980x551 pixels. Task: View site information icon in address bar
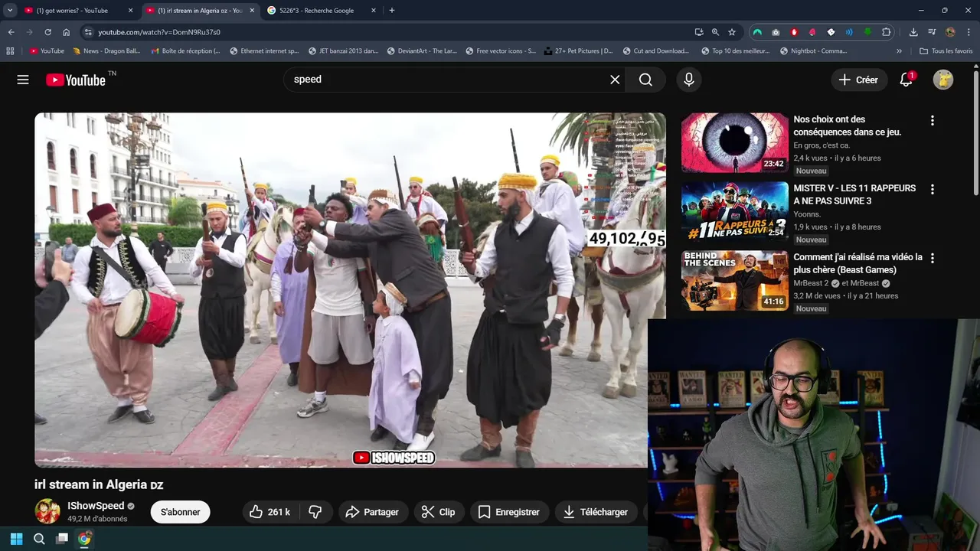[88, 32]
